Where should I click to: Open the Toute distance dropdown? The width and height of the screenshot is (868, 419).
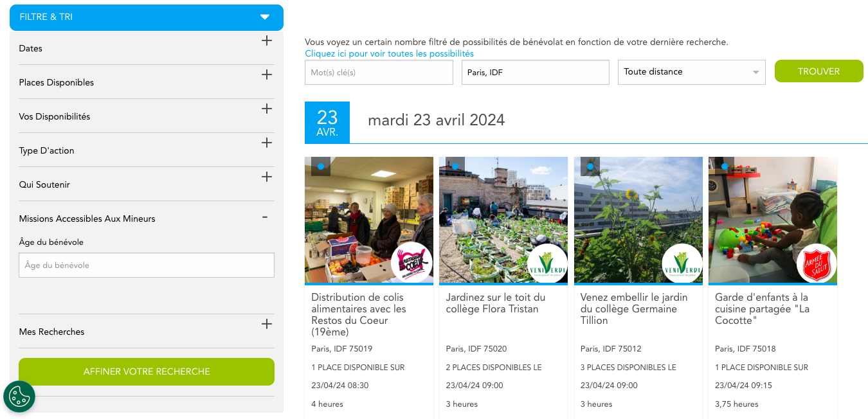691,72
